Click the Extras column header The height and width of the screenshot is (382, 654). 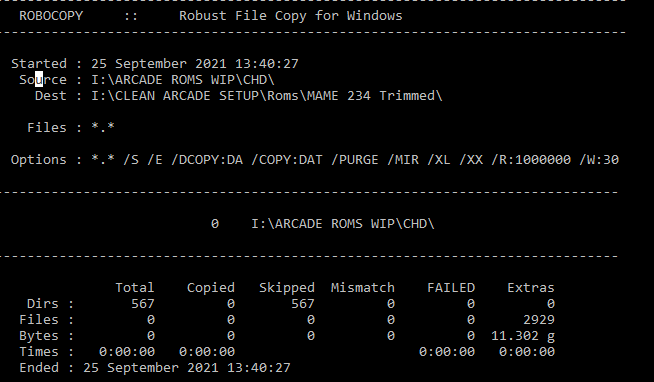pyautogui.click(x=531, y=287)
